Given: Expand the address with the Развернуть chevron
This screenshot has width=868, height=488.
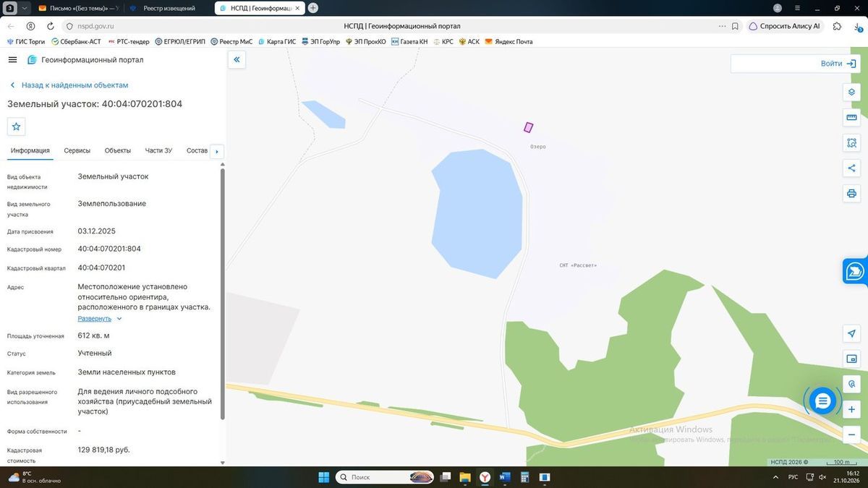Looking at the screenshot, I should [x=119, y=319].
